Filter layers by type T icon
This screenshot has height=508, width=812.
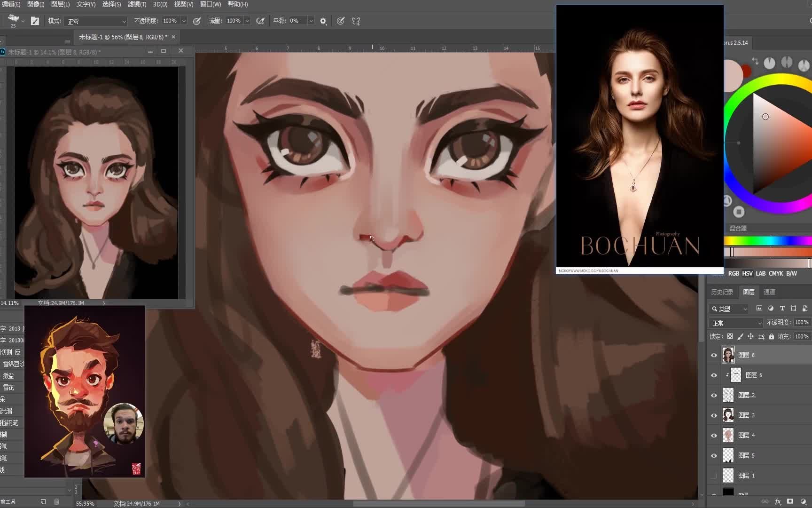tap(782, 309)
